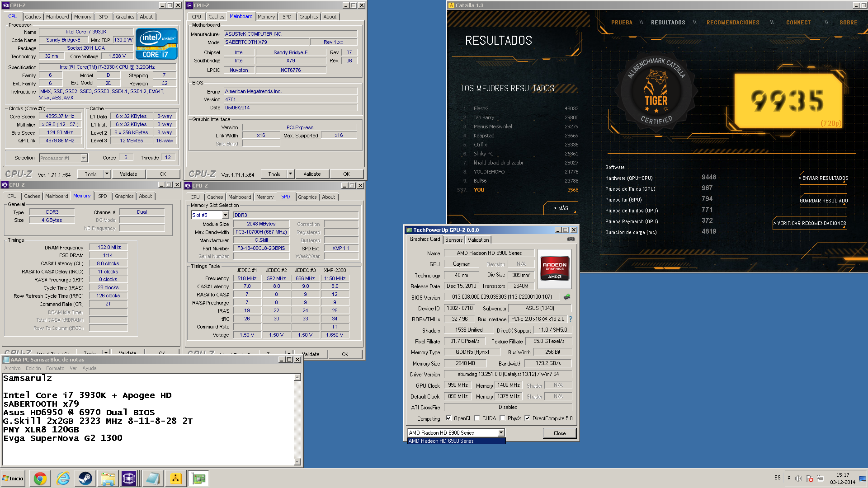Click inside the Notepad text area

pos(148,419)
